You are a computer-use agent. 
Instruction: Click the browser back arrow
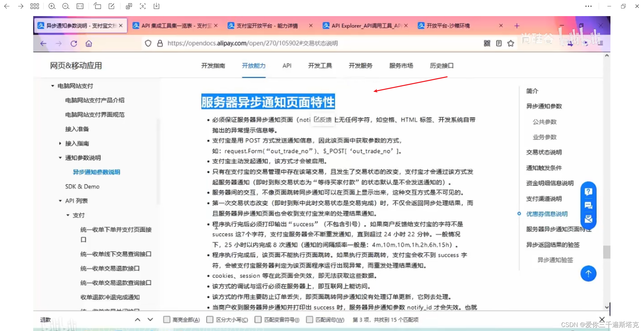[x=43, y=44]
